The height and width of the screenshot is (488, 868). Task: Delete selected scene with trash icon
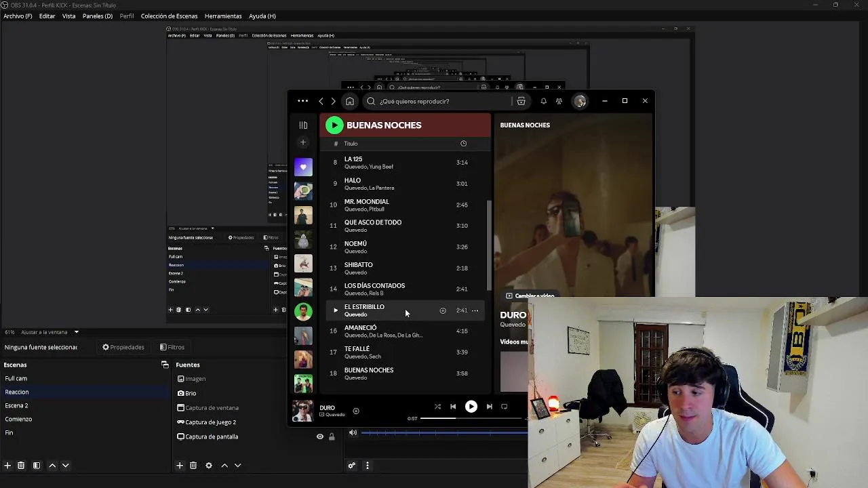click(21, 466)
